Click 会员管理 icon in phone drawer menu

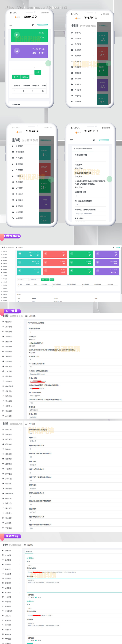pyautogui.click(x=72, y=44)
